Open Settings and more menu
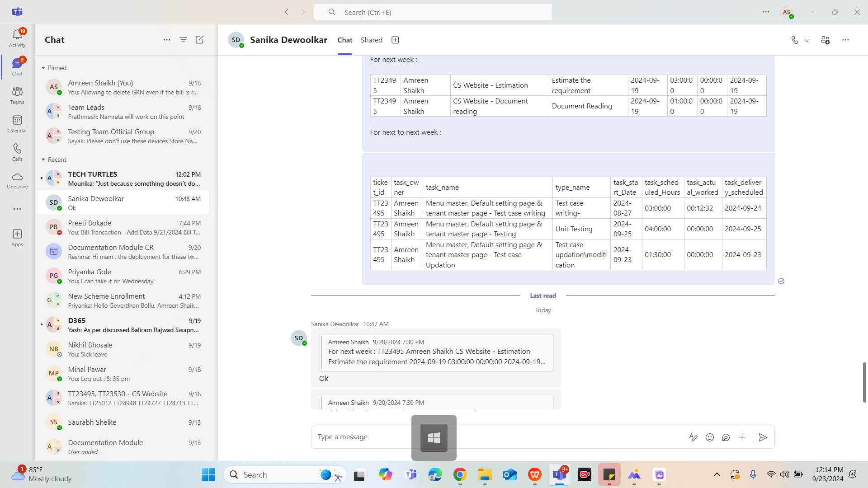 coord(766,12)
